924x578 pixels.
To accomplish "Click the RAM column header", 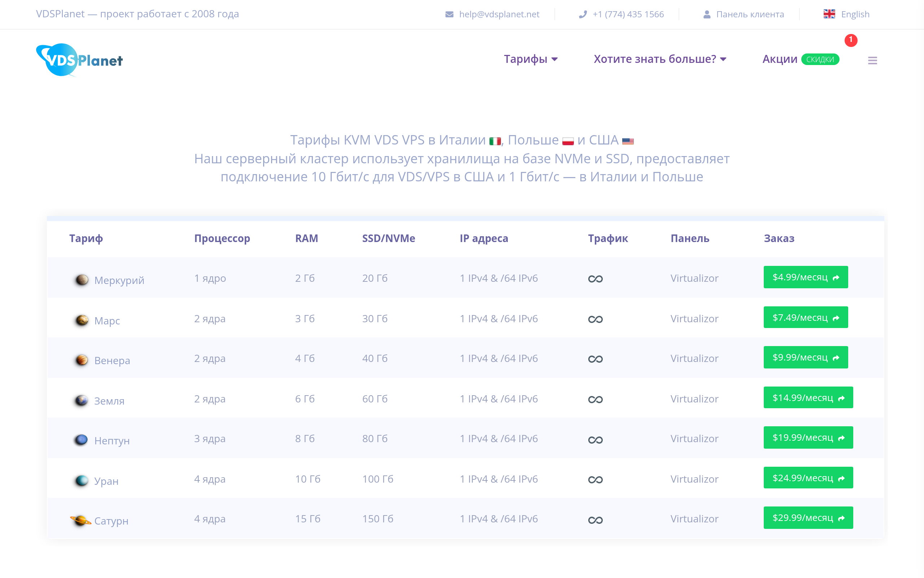I will click(x=306, y=238).
